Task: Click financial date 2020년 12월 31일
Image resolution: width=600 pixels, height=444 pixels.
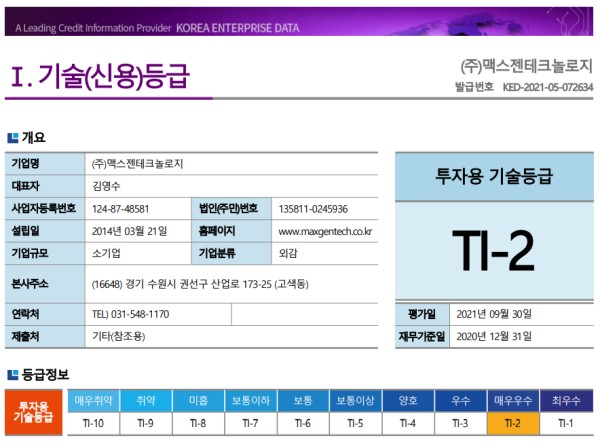Action: [x=494, y=337]
